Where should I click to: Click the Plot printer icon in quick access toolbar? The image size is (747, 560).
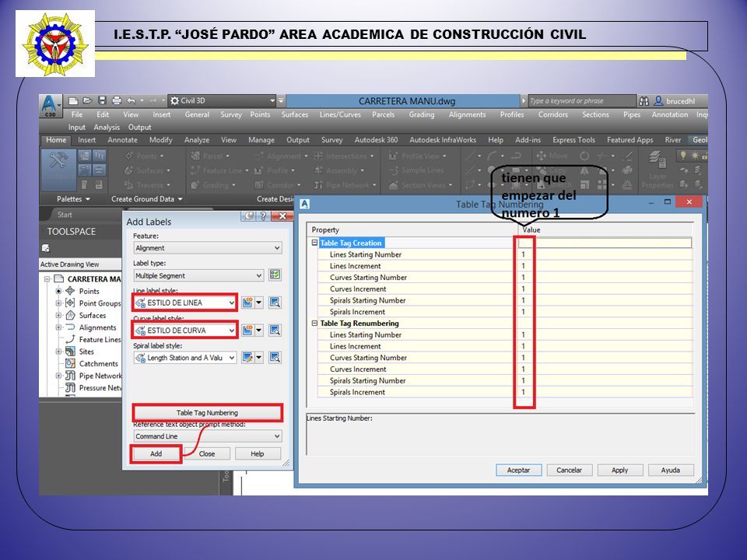[x=117, y=100]
